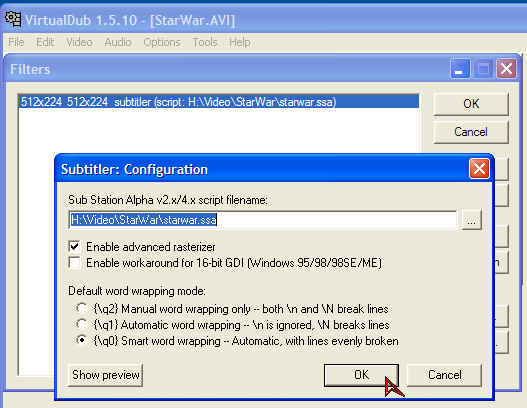Image resolution: width=527 pixels, height=408 pixels.
Task: Maximize the Filters window
Action: click(x=483, y=69)
